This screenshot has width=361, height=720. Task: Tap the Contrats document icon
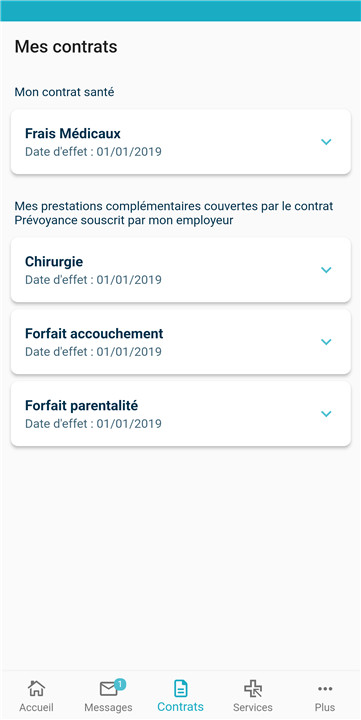click(x=180, y=688)
